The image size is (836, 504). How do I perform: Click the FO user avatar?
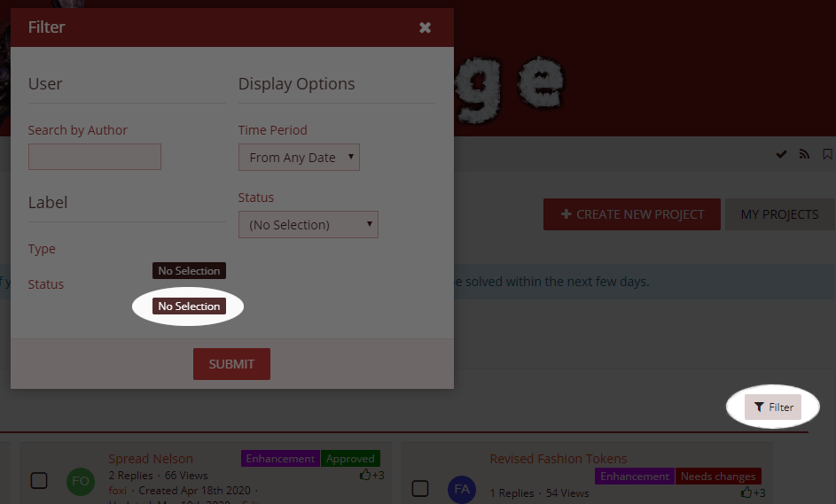pyautogui.click(x=81, y=481)
